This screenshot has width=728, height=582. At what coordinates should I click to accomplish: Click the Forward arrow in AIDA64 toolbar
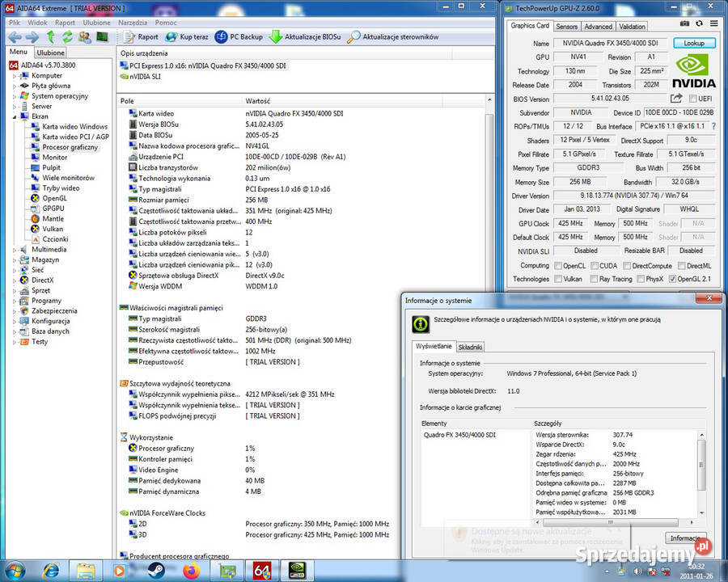point(32,37)
